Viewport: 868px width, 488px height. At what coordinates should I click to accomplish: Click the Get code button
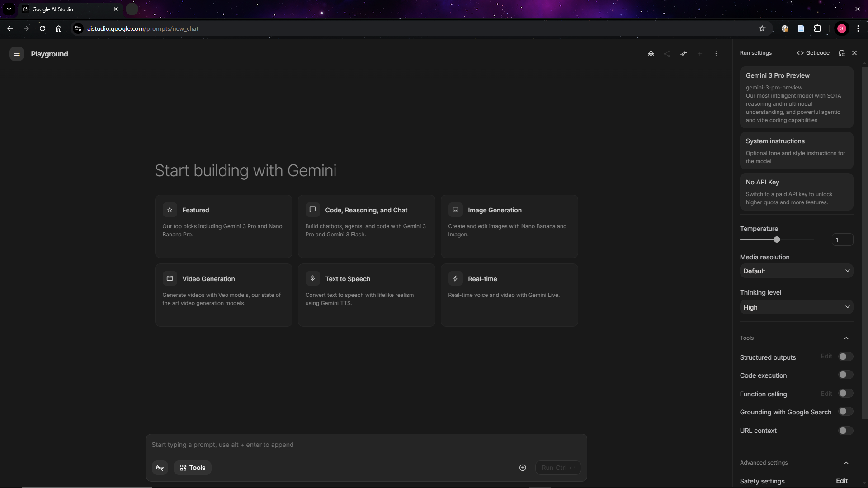pyautogui.click(x=813, y=53)
